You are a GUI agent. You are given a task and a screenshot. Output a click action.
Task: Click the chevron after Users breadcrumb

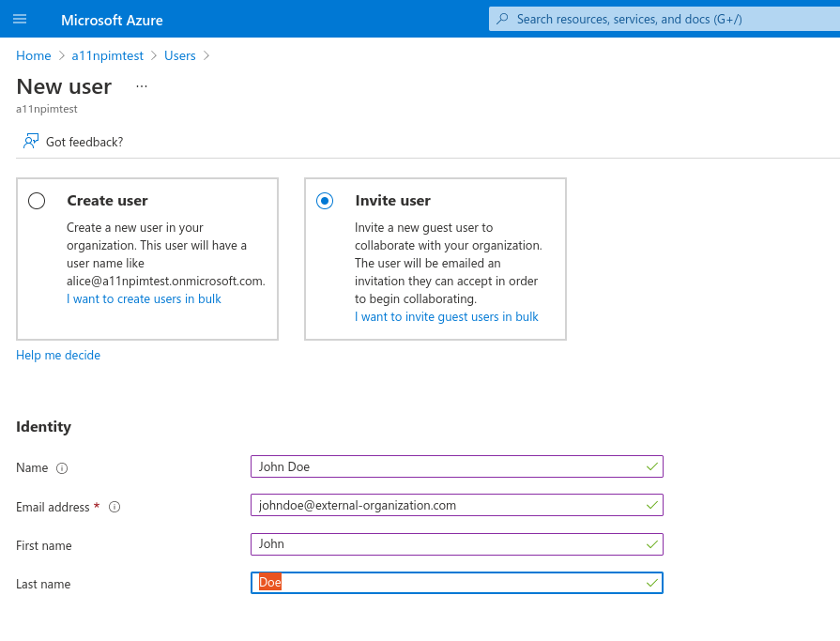(x=206, y=55)
